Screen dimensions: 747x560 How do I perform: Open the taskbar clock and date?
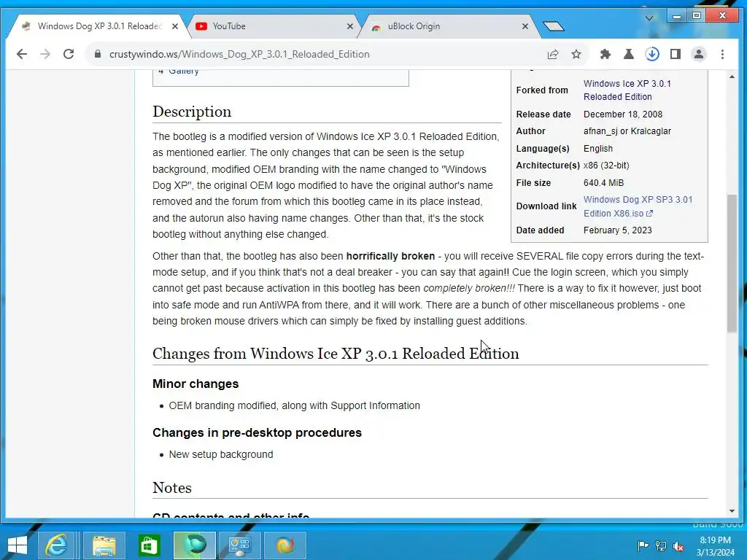pyautogui.click(x=715, y=546)
